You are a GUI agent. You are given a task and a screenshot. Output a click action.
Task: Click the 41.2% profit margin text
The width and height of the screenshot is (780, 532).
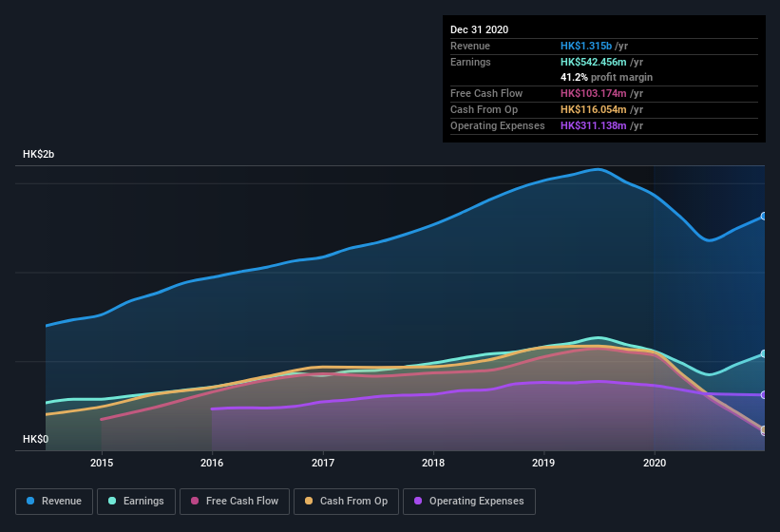click(606, 77)
